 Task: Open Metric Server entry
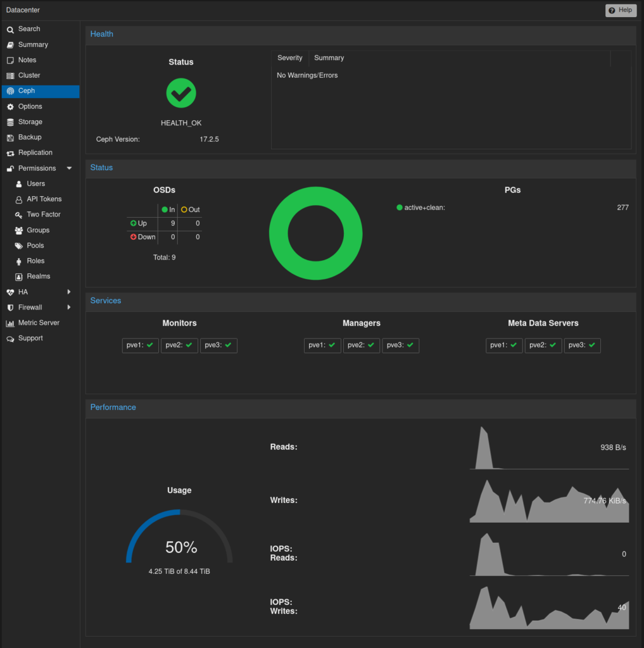click(41, 323)
